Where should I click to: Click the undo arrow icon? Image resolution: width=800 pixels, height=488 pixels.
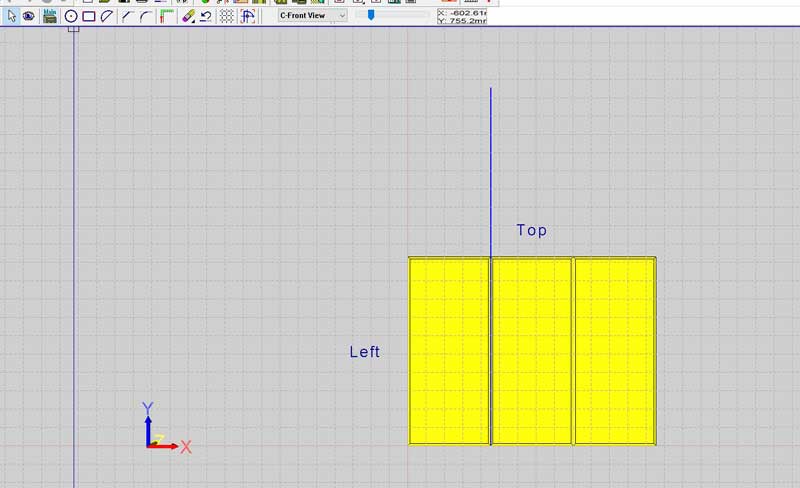click(205, 16)
